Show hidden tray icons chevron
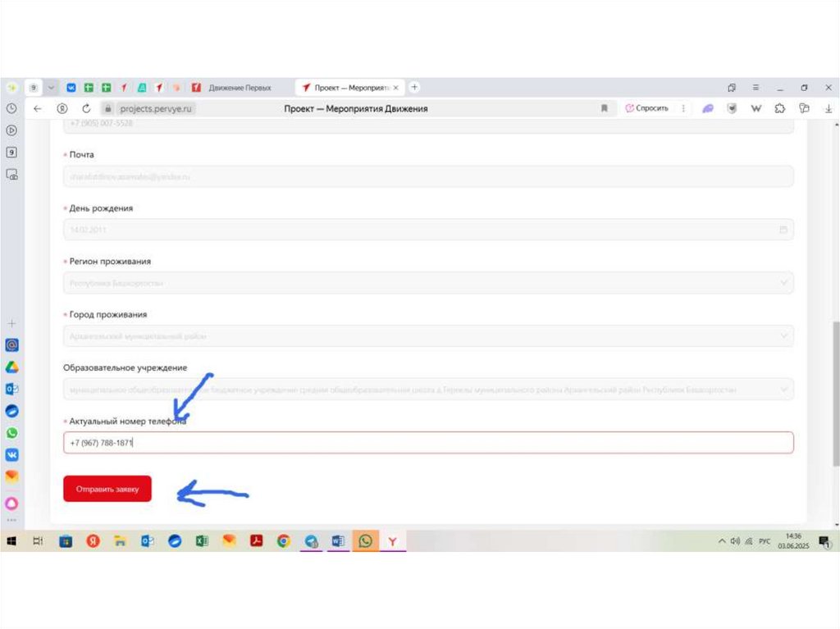The height and width of the screenshot is (629, 840). (x=722, y=541)
